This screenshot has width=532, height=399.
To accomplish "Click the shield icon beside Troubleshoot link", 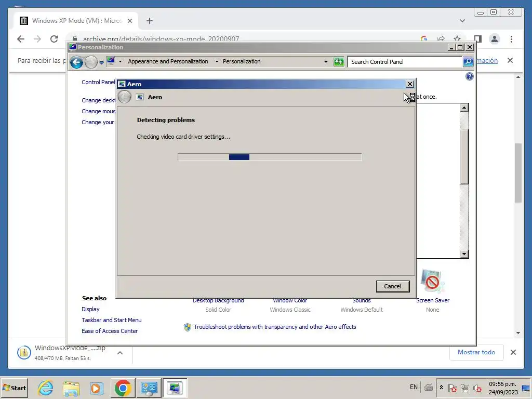I will 187,327.
